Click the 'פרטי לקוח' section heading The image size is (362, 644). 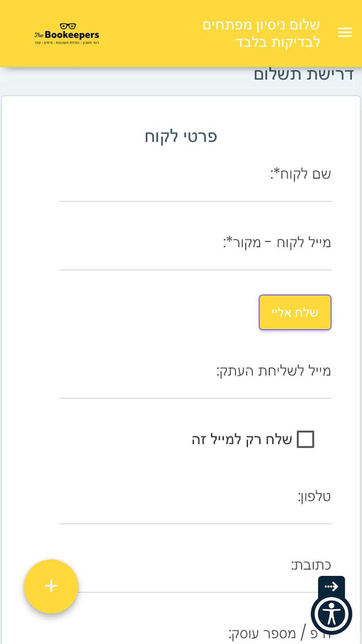pyautogui.click(x=181, y=137)
